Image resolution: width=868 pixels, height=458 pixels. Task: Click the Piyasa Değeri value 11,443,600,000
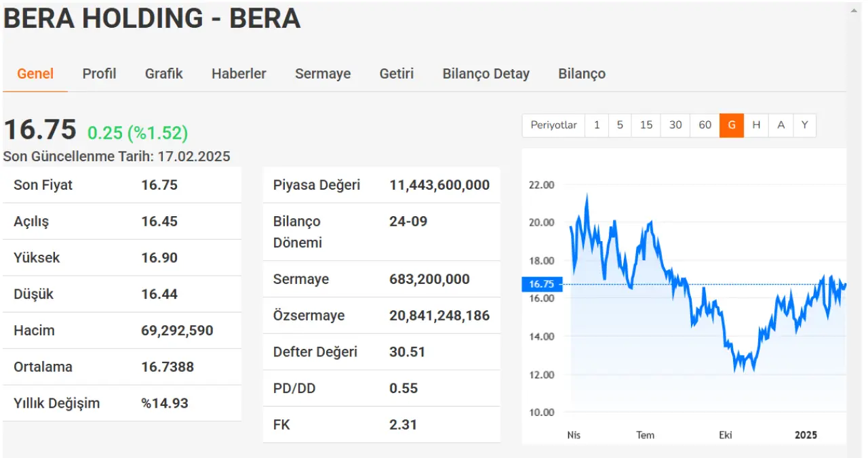(439, 185)
